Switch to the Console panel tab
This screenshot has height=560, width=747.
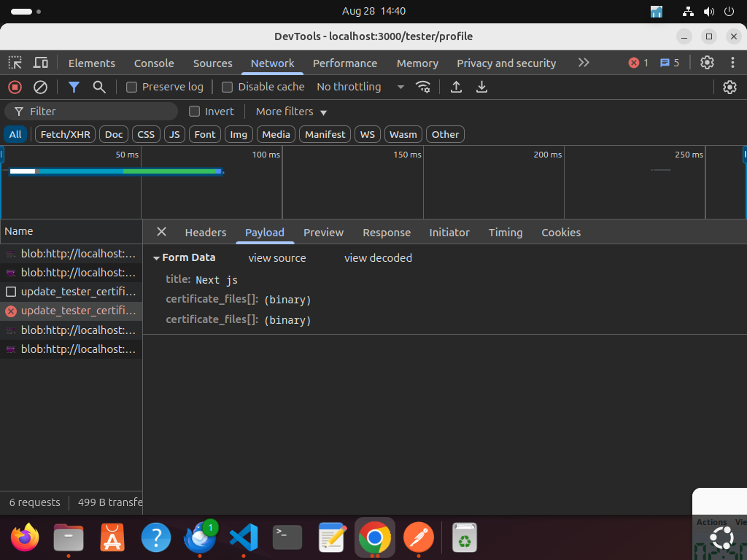point(154,63)
